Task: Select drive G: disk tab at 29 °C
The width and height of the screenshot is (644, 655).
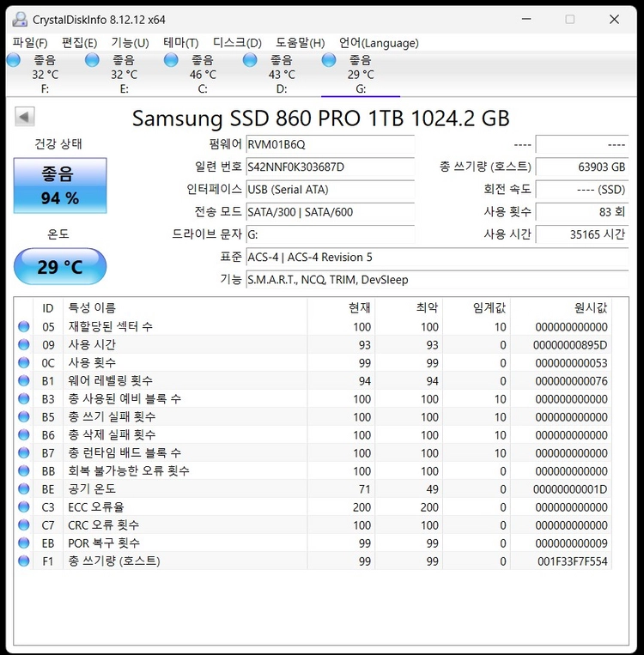Action: coord(361,74)
